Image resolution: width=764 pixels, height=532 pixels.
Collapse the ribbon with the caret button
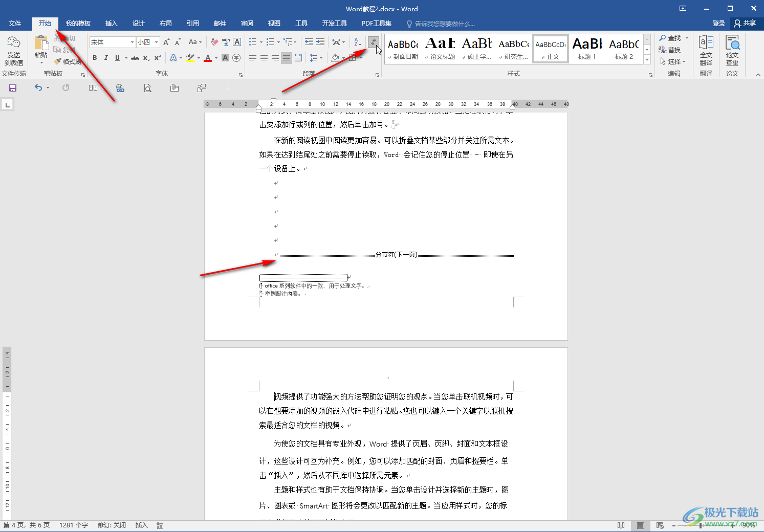click(x=758, y=75)
